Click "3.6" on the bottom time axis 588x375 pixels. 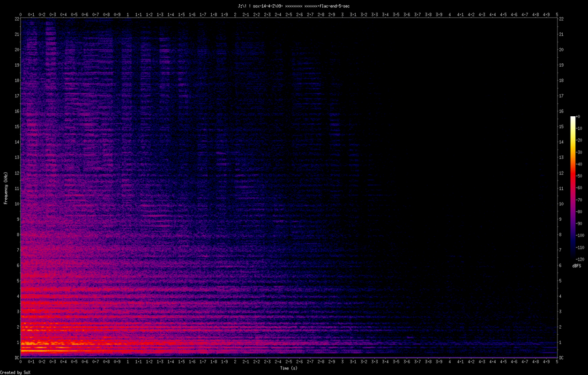point(407,362)
